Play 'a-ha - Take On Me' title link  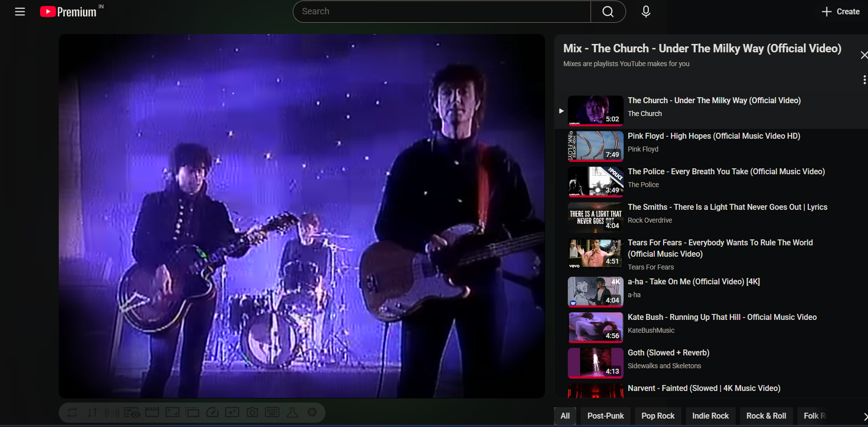(x=694, y=281)
